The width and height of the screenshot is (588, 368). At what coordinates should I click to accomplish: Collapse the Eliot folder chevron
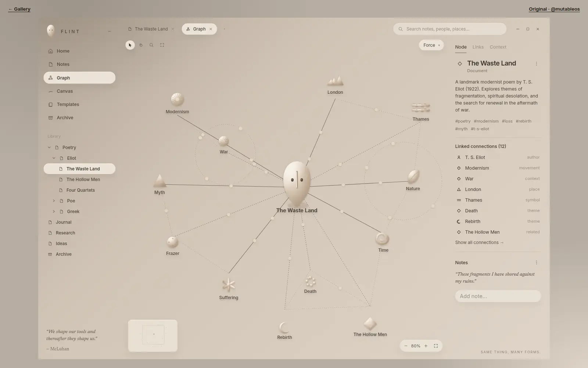[54, 158]
